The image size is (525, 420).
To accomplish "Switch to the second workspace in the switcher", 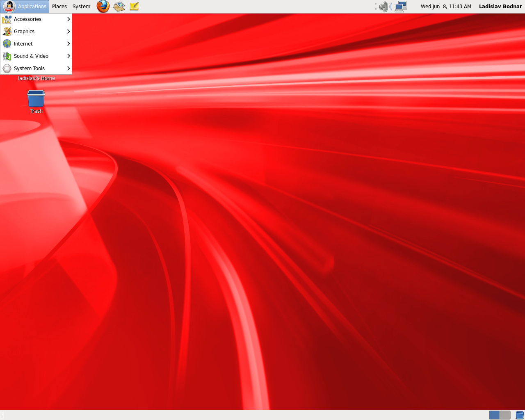I will pos(506,415).
